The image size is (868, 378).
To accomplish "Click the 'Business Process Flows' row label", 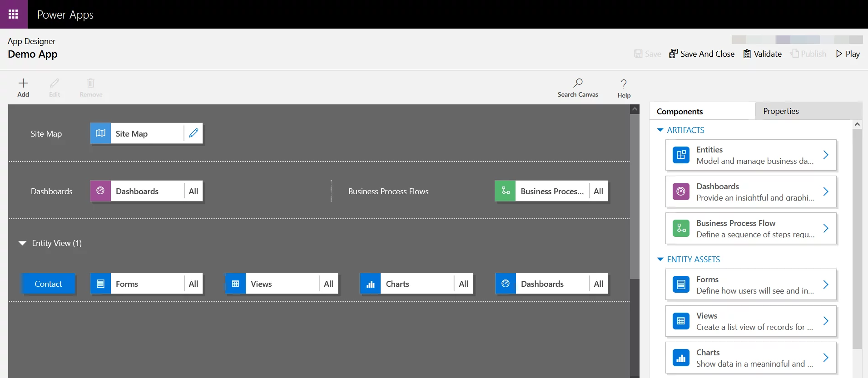I will tap(388, 191).
